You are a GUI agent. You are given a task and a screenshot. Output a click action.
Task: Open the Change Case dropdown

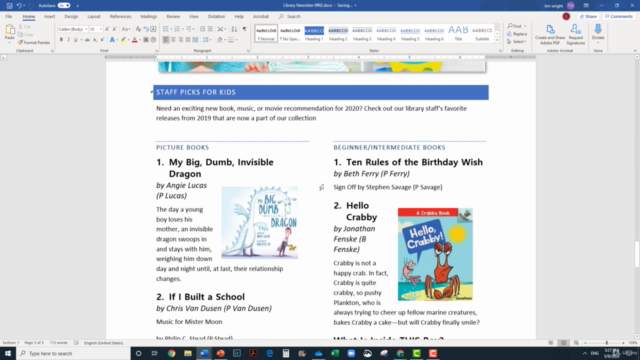point(126,29)
